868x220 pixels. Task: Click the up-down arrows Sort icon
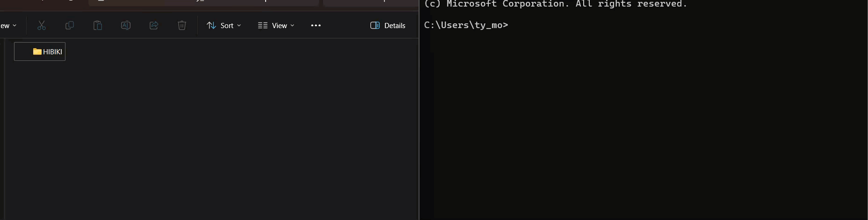211,25
